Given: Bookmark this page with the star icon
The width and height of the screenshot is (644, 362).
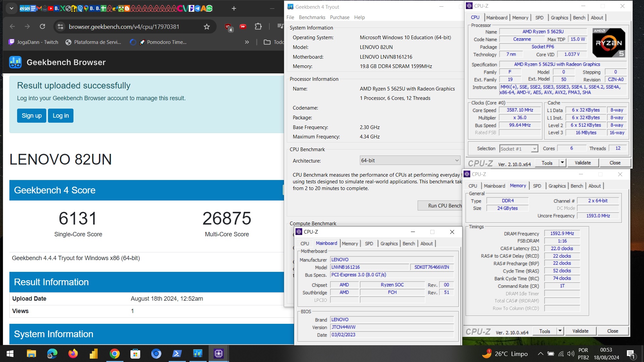Looking at the screenshot, I should pos(207,26).
